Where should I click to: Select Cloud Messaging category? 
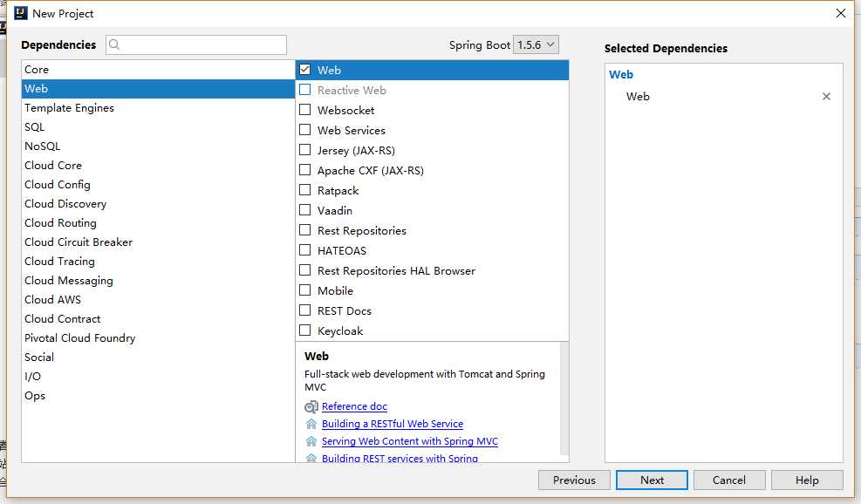pos(158,281)
